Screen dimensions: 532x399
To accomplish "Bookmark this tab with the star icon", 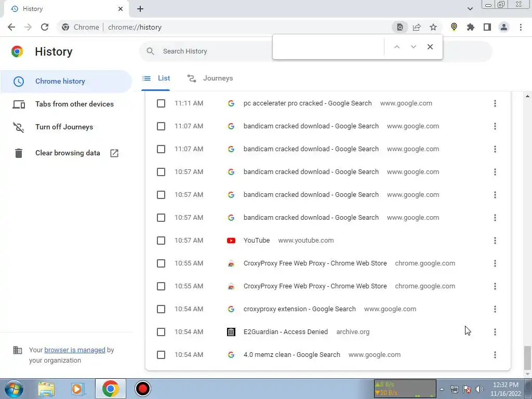I will (433, 27).
